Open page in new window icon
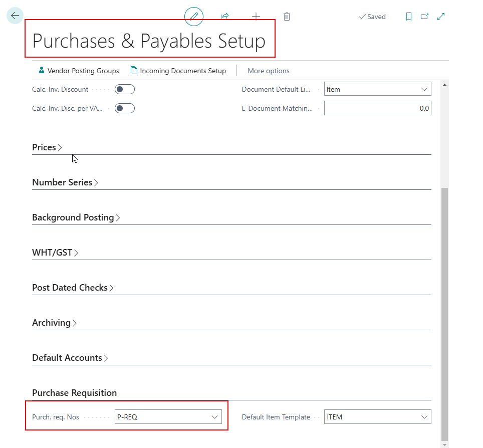The image size is (483, 448). (425, 17)
